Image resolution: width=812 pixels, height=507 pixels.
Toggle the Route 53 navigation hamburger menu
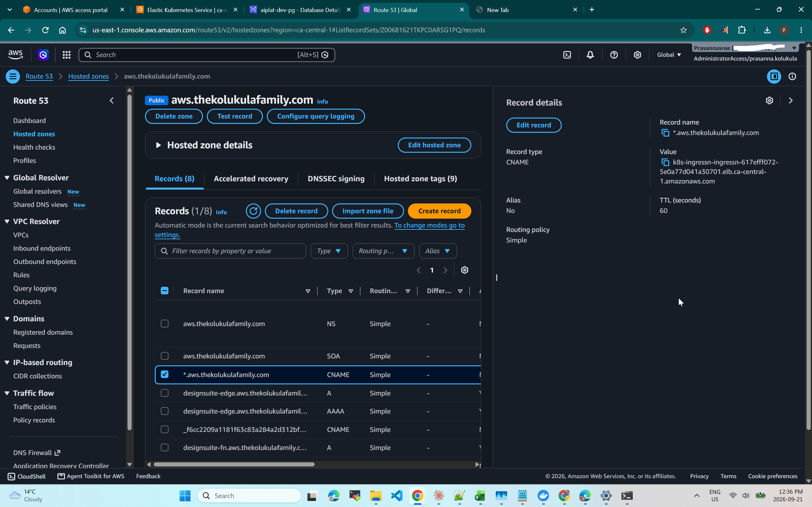pos(13,76)
